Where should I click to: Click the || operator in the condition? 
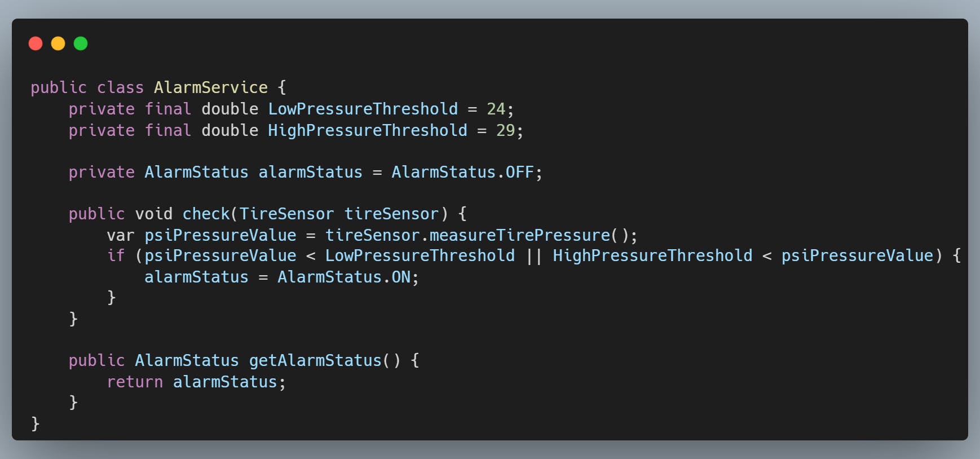pos(533,255)
